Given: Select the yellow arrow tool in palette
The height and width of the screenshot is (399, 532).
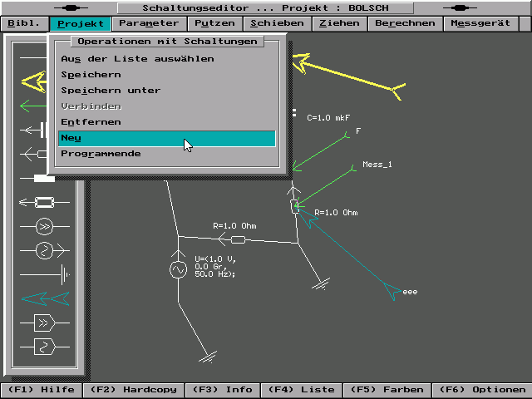Looking at the screenshot, I should [33, 81].
